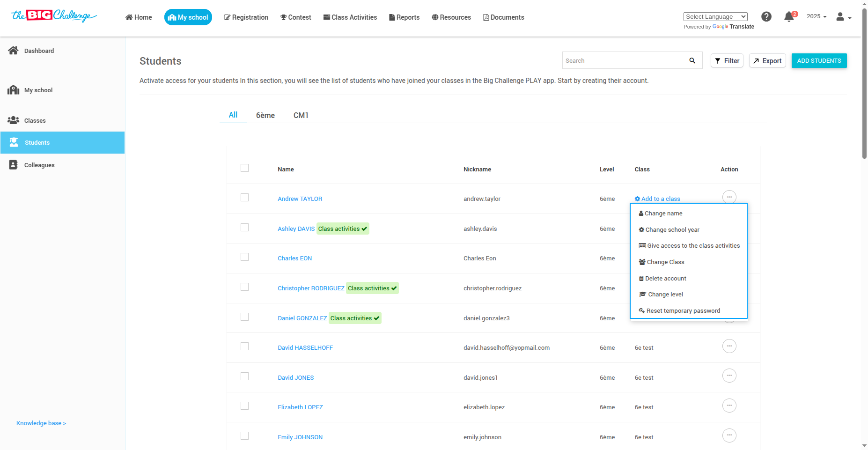Go to Colleagues in sidebar
This screenshot has height=450, width=868.
tap(39, 165)
